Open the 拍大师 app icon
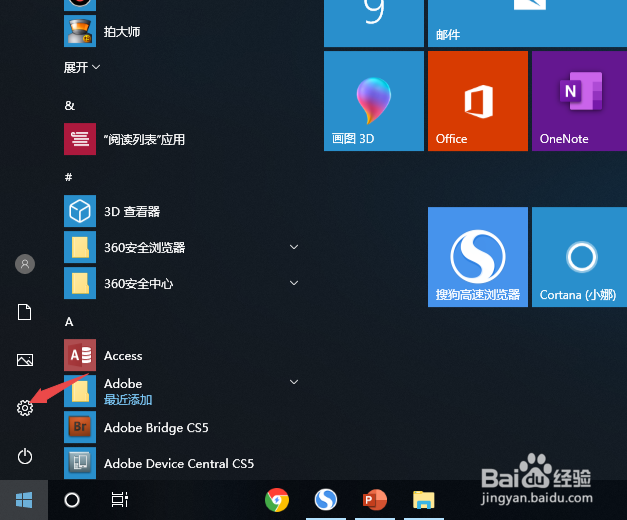 80,31
